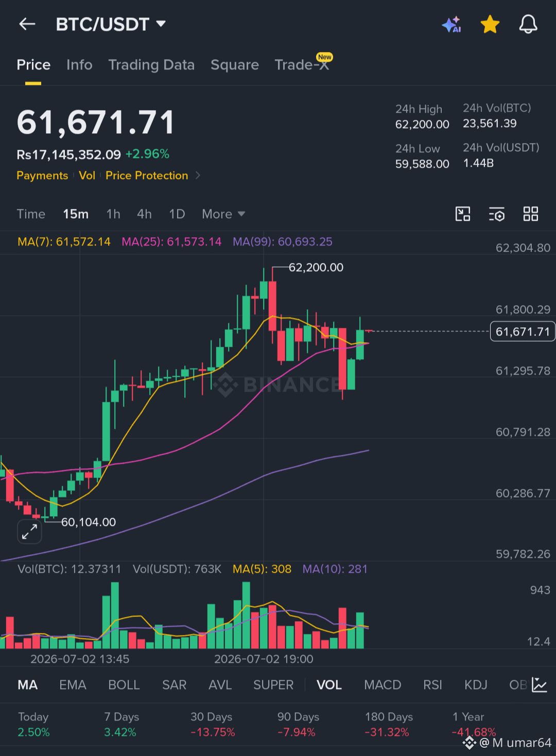Toggle the AVL indicator

point(220,685)
